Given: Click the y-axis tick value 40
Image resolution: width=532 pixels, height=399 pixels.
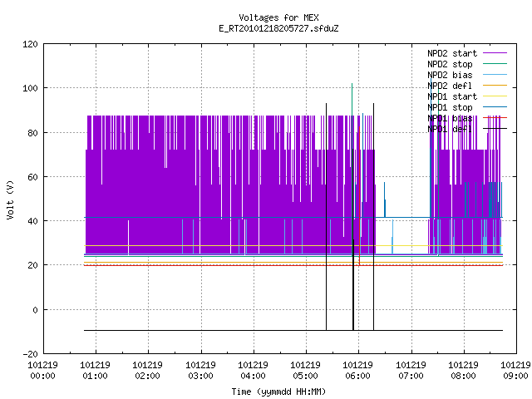Looking at the screenshot, I should (x=32, y=221).
